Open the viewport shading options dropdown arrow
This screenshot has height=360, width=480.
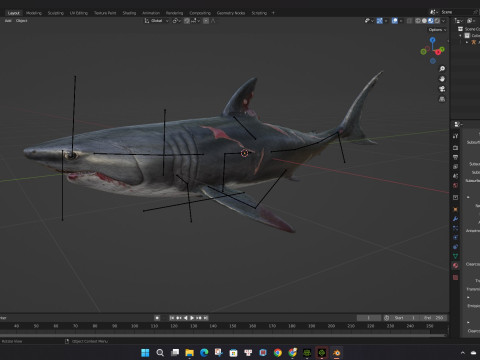443,21
